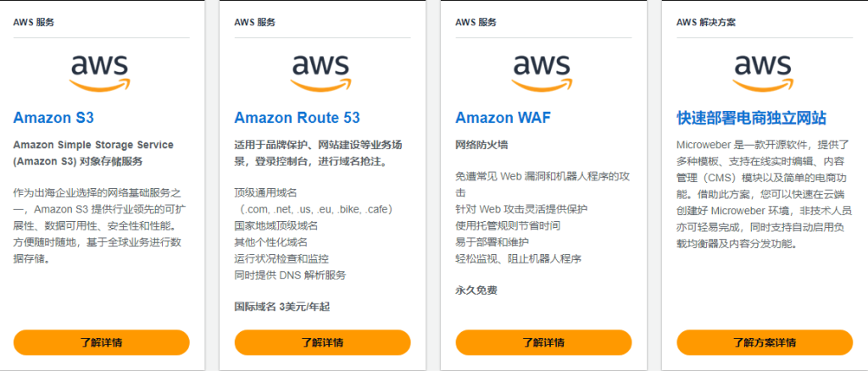868x371 pixels.
Task: Click the AWS logo above 快速部署电商独立网站
Action: click(764, 72)
